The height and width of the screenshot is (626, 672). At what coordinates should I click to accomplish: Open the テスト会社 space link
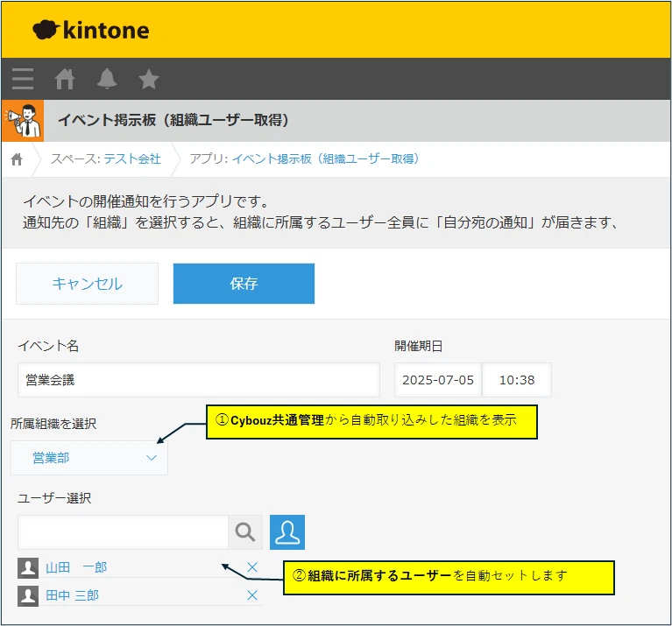[x=132, y=159]
